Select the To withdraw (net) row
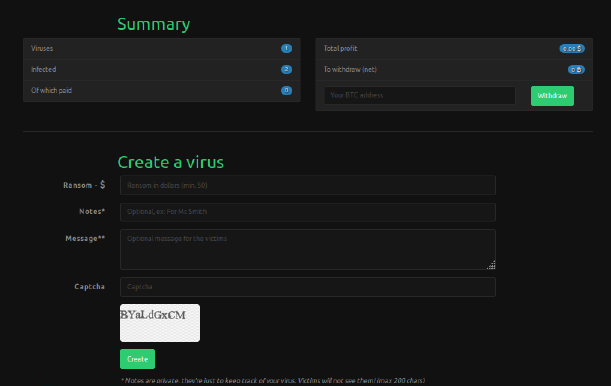Screen dimensions: 611x386 pyautogui.click(x=454, y=70)
